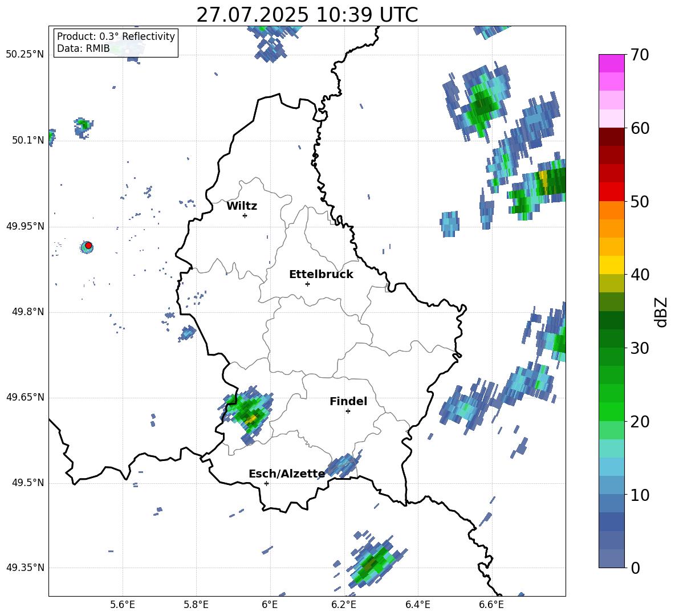675x616 pixels.
Task: Click the magenta band at top of colorbar
Action: click(x=611, y=63)
